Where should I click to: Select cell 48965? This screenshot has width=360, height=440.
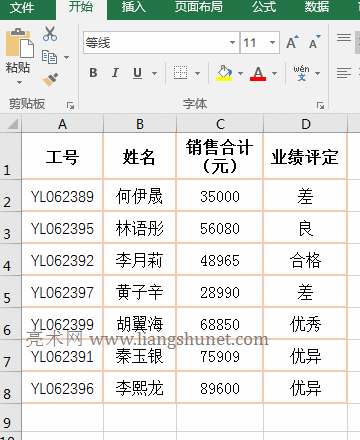pyautogui.click(x=220, y=260)
